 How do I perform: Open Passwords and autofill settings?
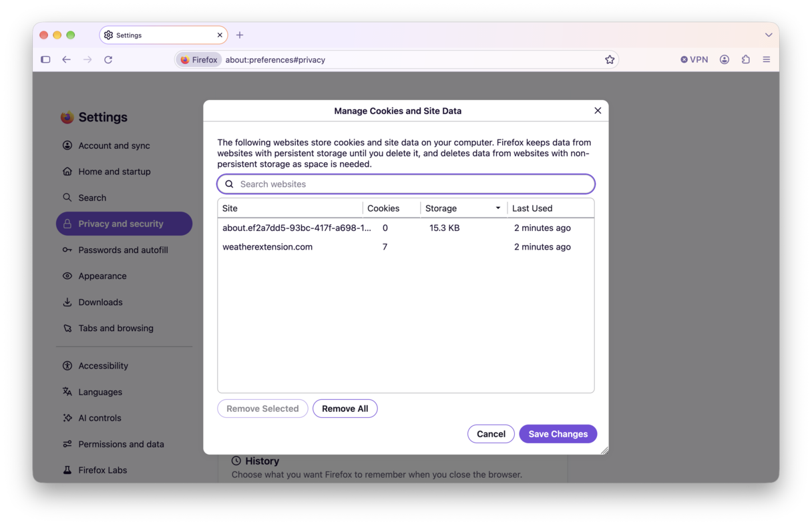pyautogui.click(x=124, y=250)
